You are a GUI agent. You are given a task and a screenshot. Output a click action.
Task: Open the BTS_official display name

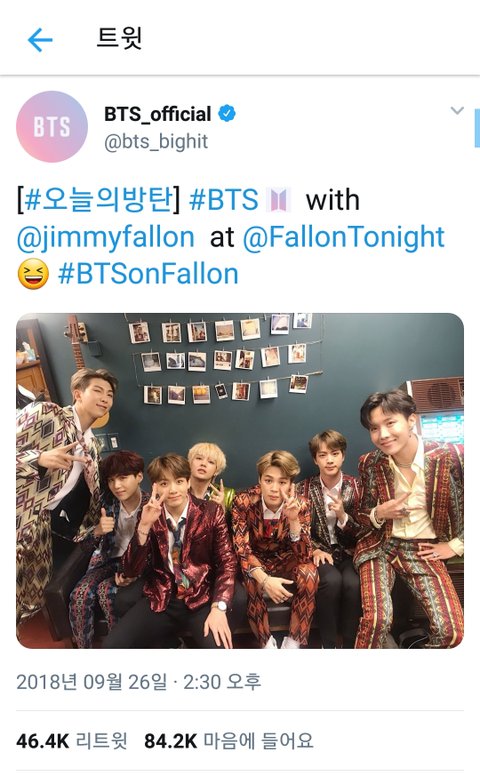point(157,114)
